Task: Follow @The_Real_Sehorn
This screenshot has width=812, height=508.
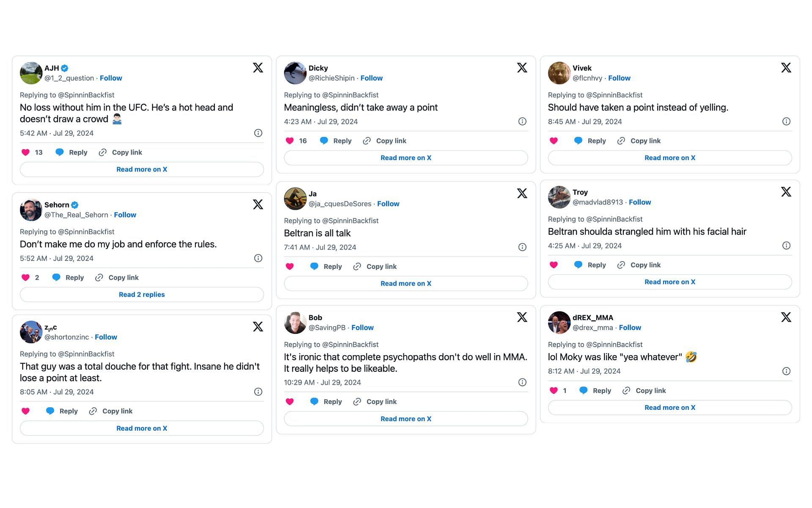Action: (x=125, y=215)
